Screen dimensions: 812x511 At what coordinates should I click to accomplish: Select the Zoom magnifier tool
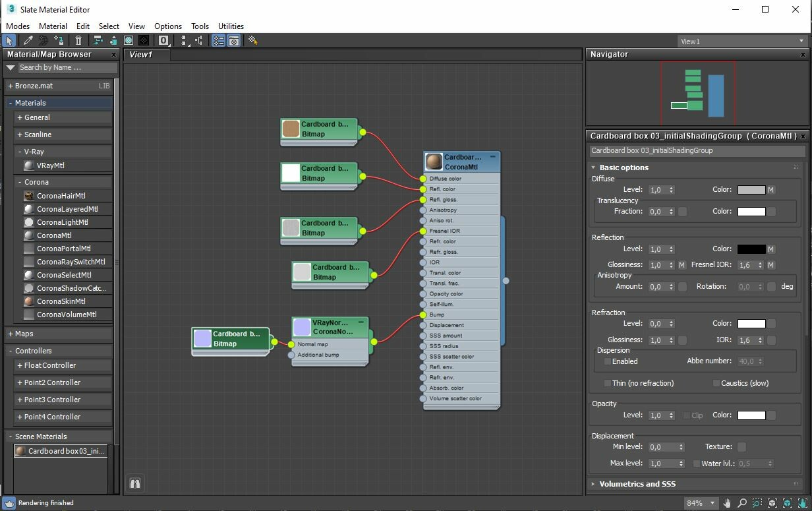pos(741,503)
